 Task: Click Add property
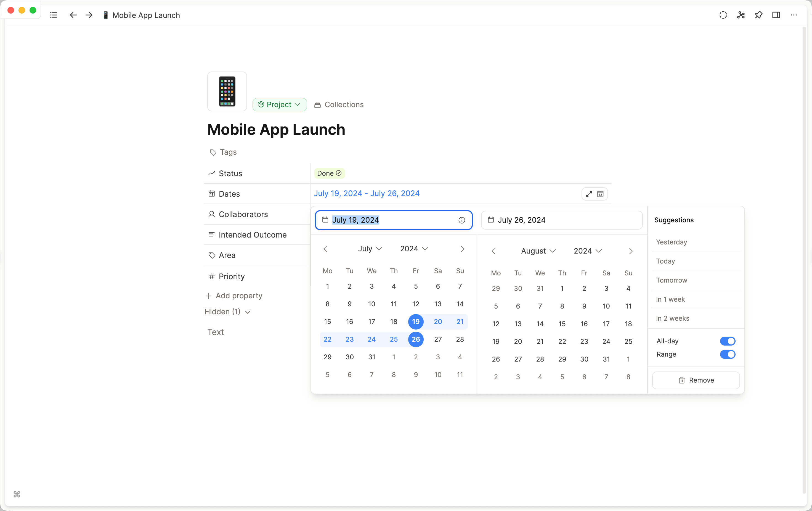coord(234,296)
